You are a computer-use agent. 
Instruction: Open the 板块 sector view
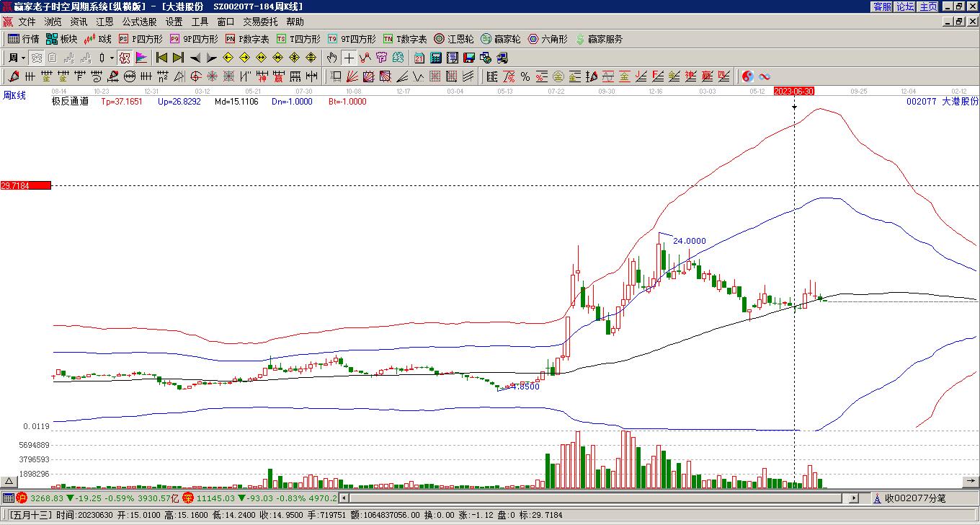[62, 39]
